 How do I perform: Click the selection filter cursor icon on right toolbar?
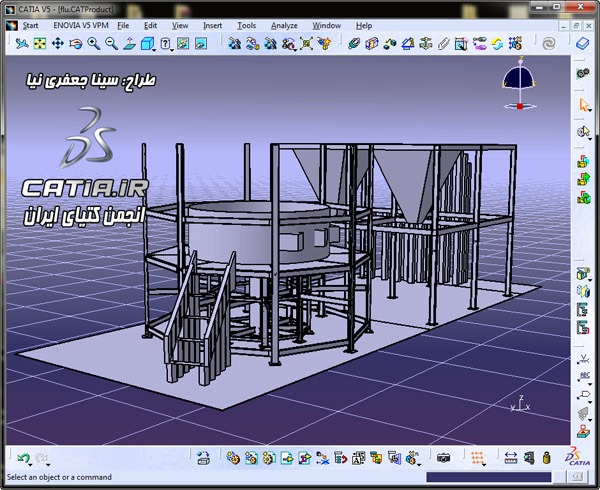pyautogui.click(x=582, y=132)
